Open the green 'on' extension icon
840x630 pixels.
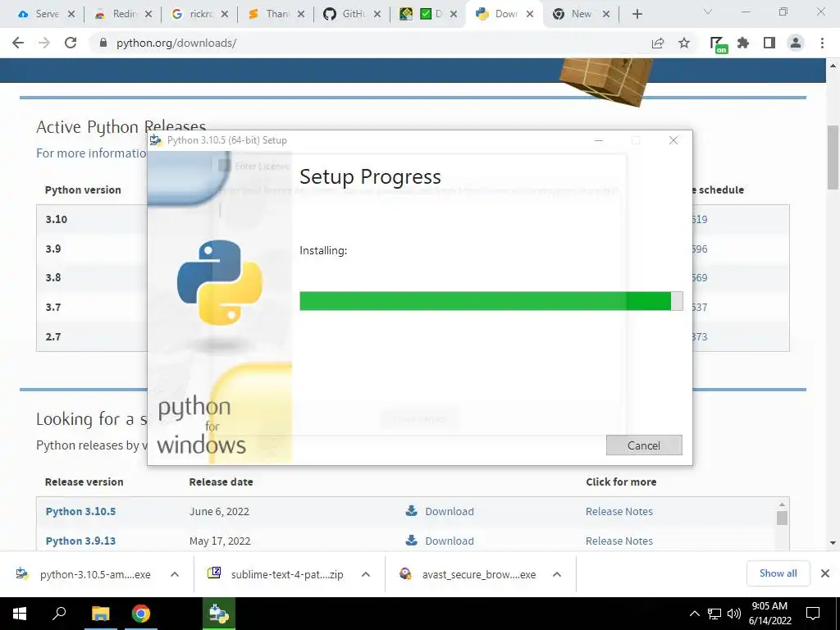718,44
